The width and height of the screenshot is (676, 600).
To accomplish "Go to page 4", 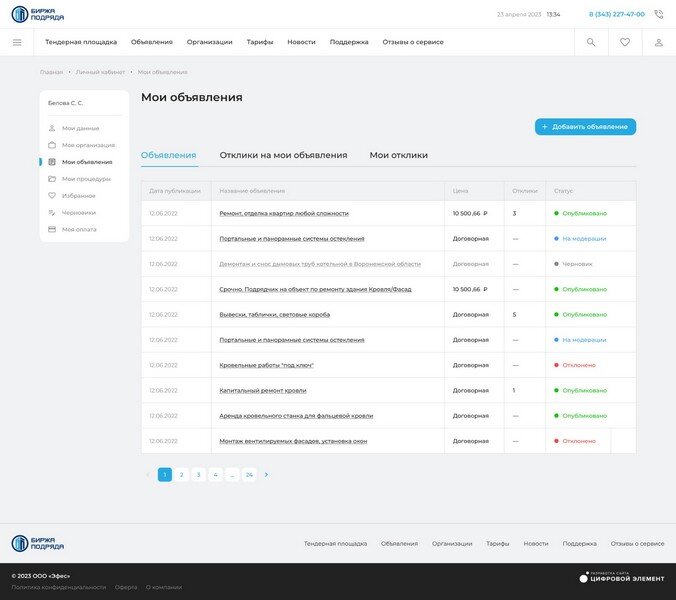I will (x=215, y=475).
